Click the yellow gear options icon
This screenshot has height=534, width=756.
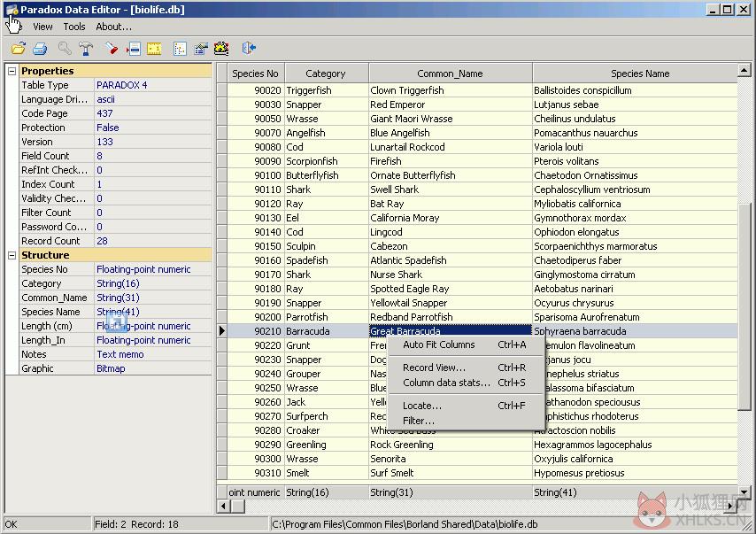coord(221,48)
